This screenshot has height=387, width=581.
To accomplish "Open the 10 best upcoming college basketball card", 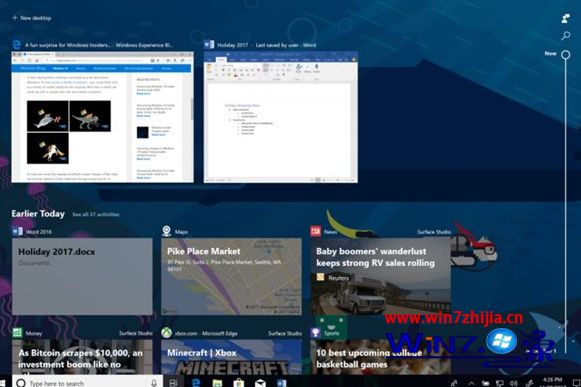I will click(x=381, y=357).
